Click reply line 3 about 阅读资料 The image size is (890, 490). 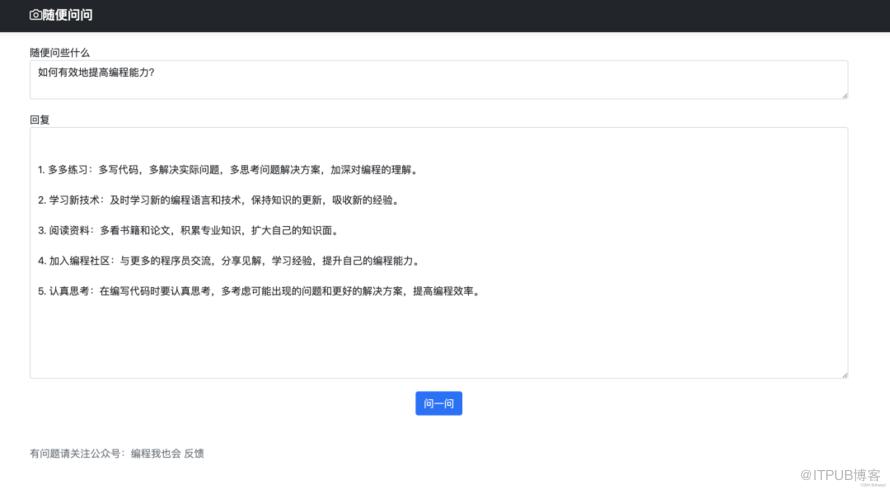tap(187, 231)
